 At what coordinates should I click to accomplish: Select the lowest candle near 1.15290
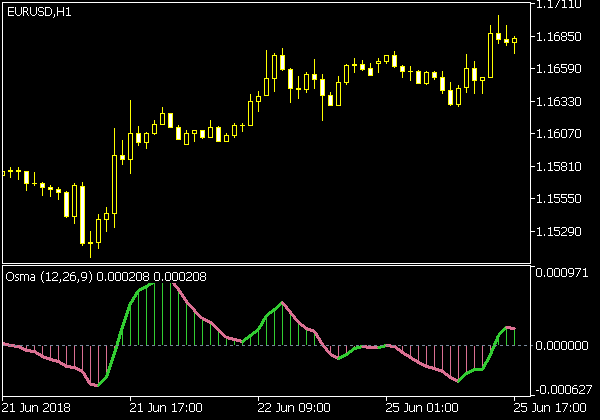84,228
